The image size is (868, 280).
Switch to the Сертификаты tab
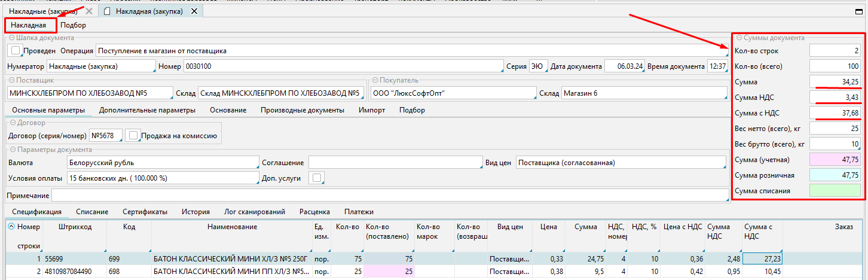pos(145,212)
